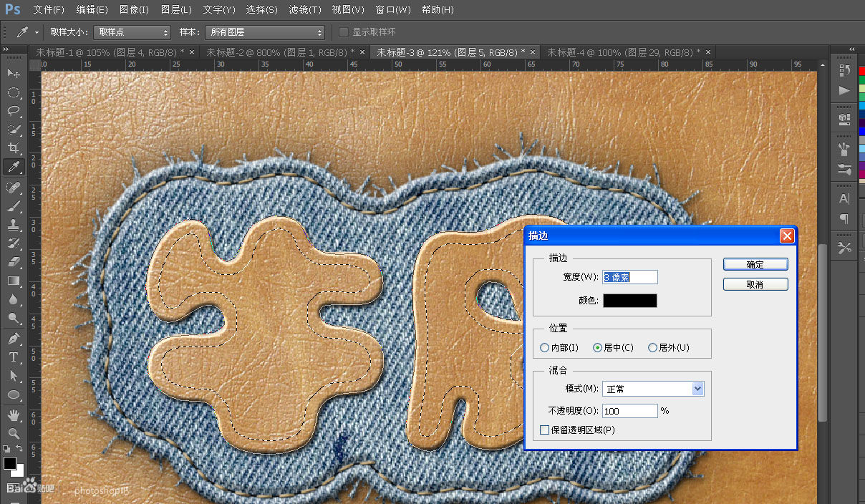Open the Paragraph panel icon
The width and height of the screenshot is (865, 504).
point(844,218)
